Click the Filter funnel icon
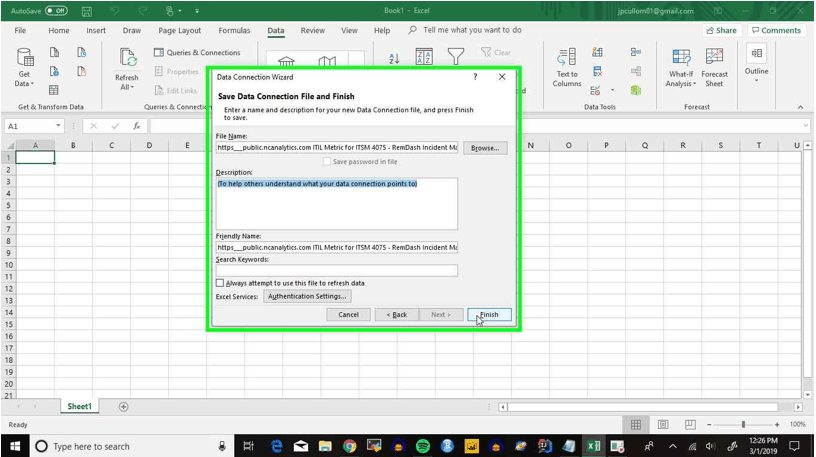The image size is (816, 457). [x=456, y=56]
